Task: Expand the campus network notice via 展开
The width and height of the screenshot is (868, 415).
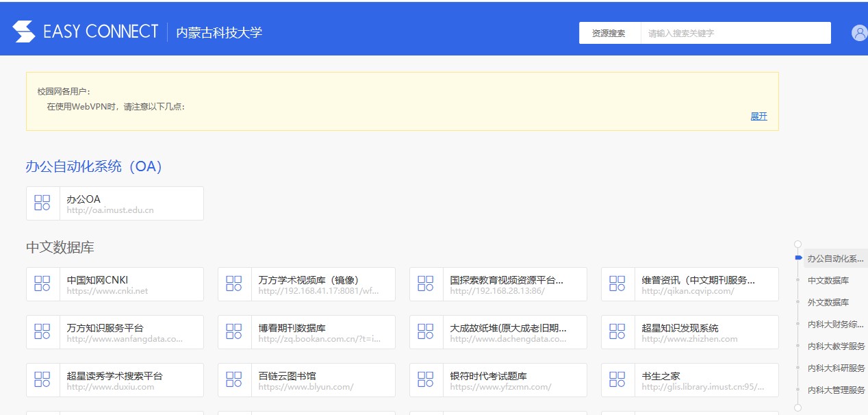Action: pos(758,116)
